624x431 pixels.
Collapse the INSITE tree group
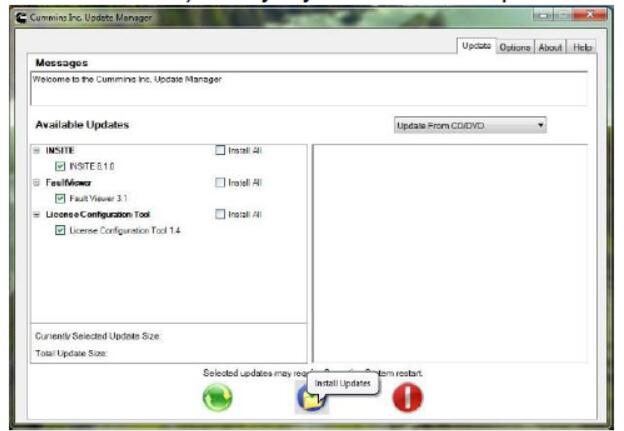(x=37, y=150)
